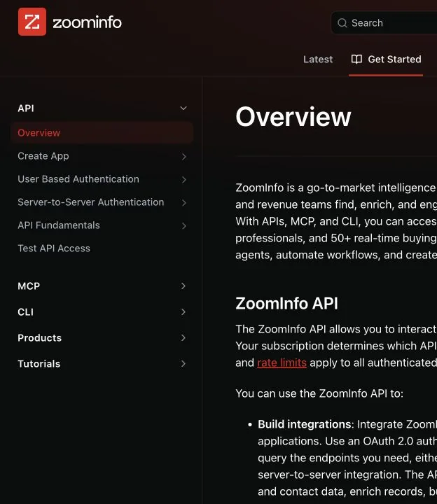Click the Products section label

(39, 338)
